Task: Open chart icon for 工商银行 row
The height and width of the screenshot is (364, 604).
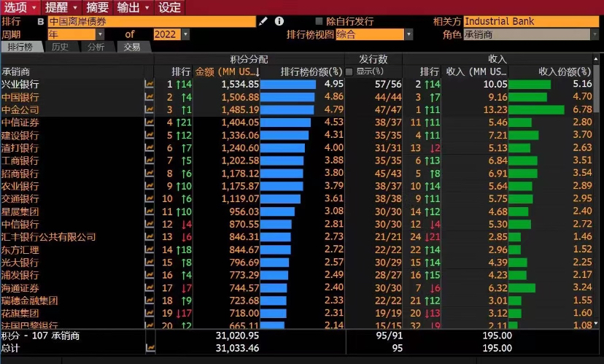Action: (x=149, y=160)
